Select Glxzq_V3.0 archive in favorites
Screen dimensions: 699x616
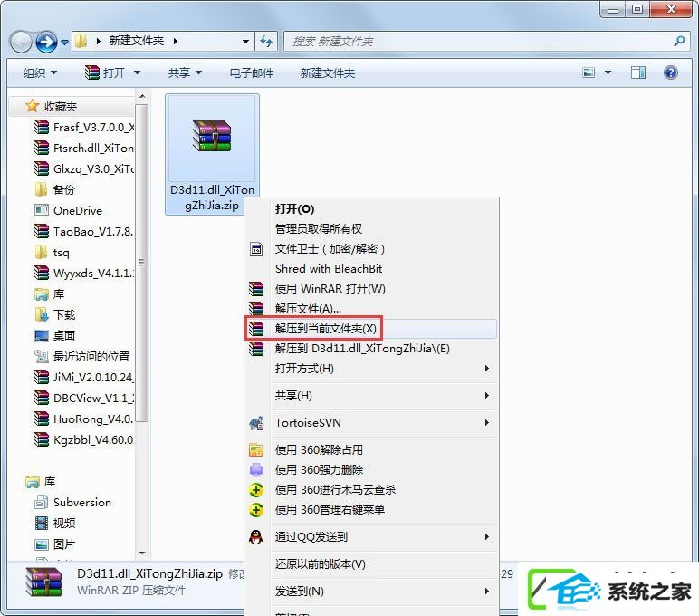point(84,169)
